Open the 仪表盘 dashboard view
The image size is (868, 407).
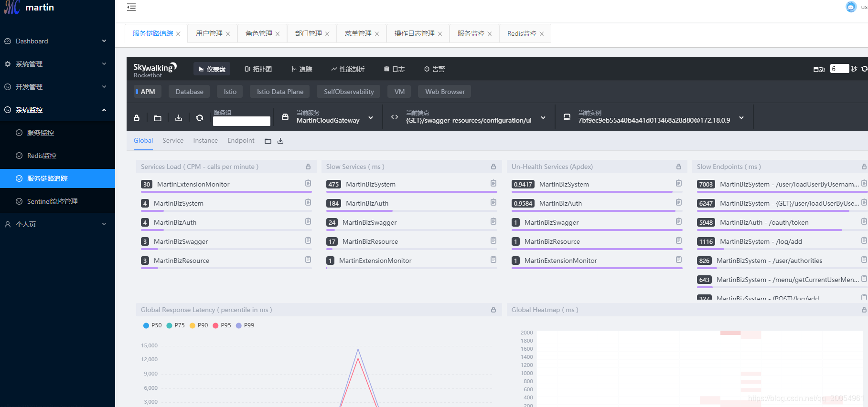tap(212, 69)
